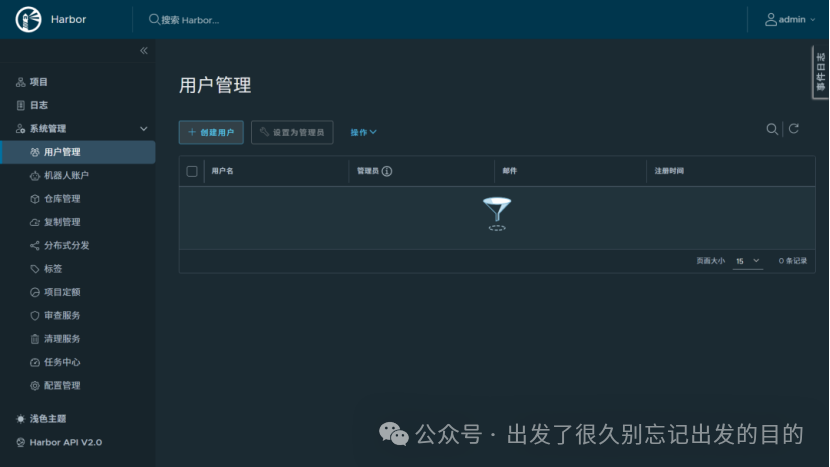This screenshot has height=467, width=830.
Task: Click the 管理员 column header
Action: 368,171
